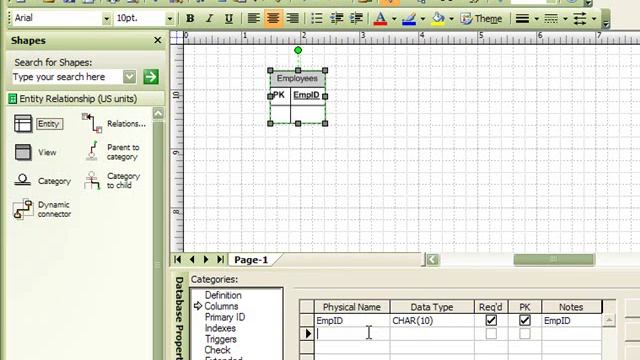This screenshot has width=640, height=360.
Task: Apply the red font color
Action: click(x=380, y=18)
